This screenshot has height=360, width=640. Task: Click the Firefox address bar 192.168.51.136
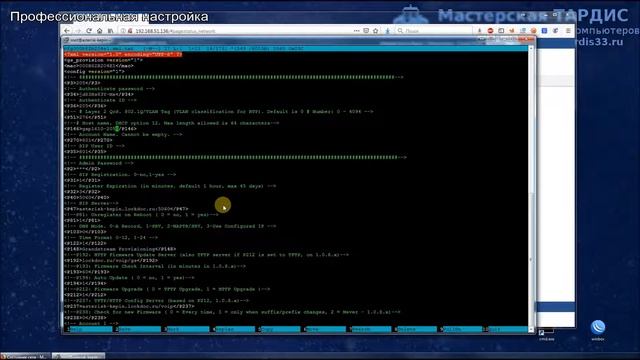click(x=237, y=31)
